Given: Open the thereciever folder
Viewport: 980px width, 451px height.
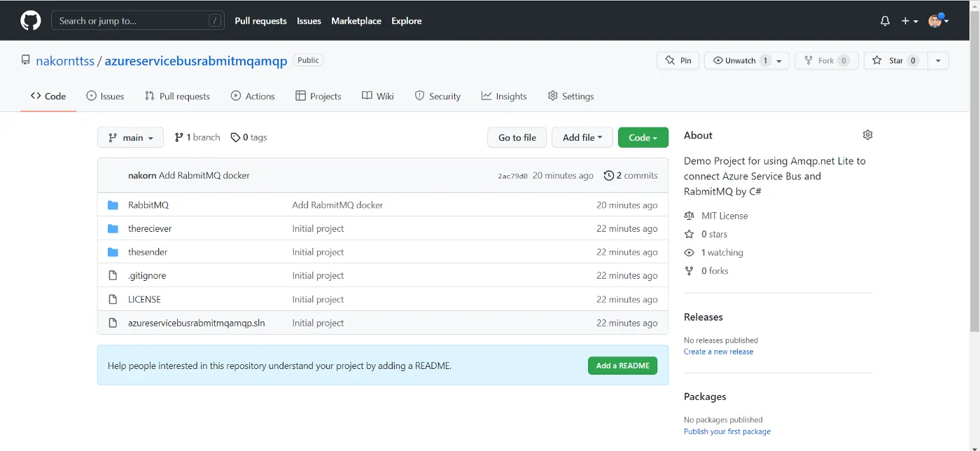Looking at the screenshot, I should click(x=150, y=228).
